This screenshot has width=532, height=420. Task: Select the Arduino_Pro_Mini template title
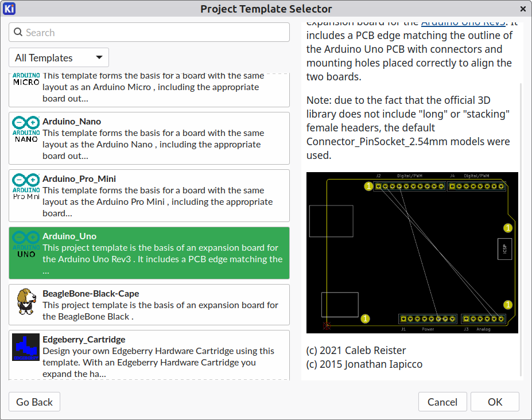pyautogui.click(x=79, y=179)
